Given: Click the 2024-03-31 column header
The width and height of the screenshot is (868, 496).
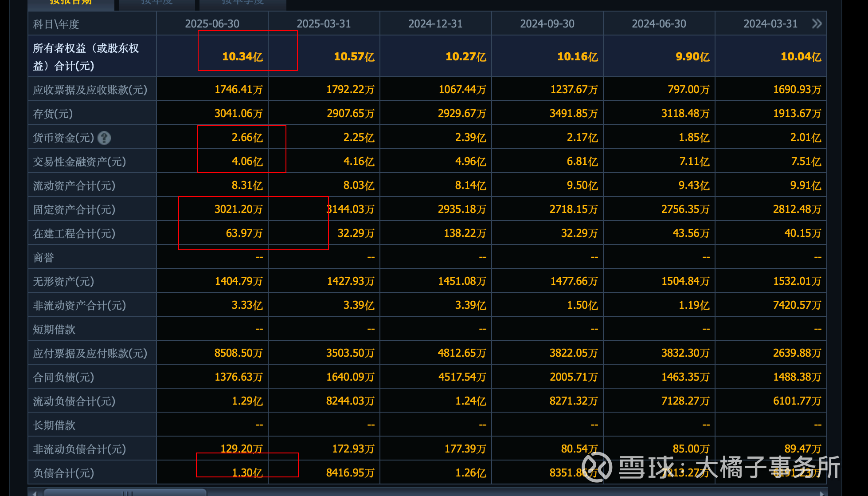Looking at the screenshot, I should coord(770,24).
